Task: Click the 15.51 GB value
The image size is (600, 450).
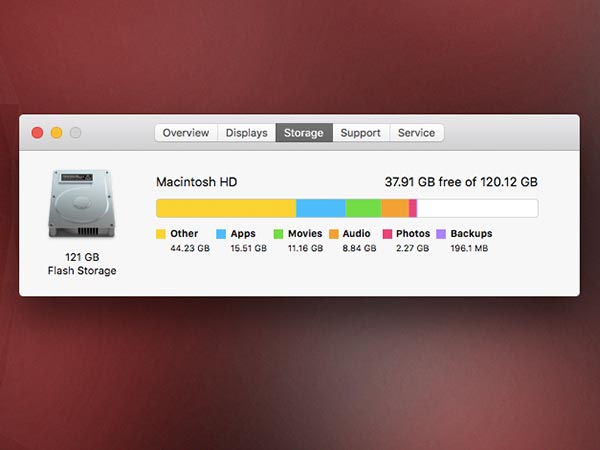Action: click(x=248, y=248)
